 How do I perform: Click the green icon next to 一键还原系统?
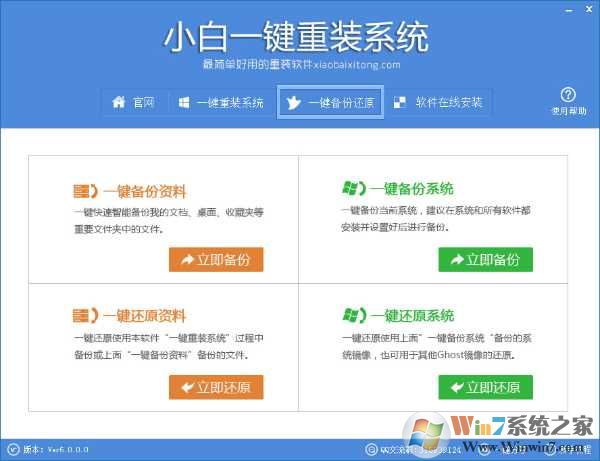[x=354, y=315]
